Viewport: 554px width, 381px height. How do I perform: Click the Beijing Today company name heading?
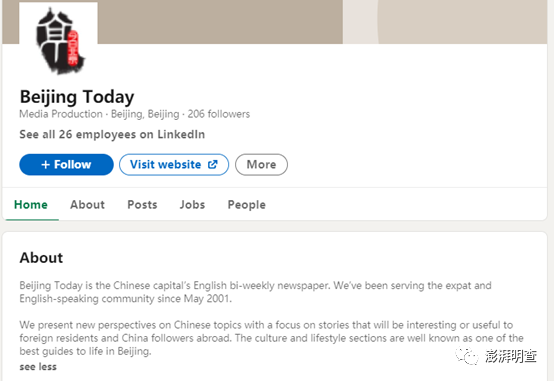coord(77,97)
